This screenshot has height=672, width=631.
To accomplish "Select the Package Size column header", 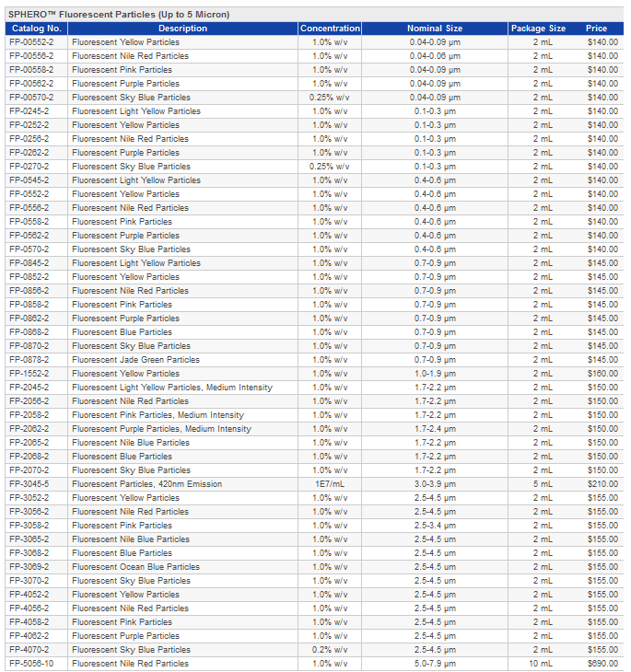I will [539, 29].
